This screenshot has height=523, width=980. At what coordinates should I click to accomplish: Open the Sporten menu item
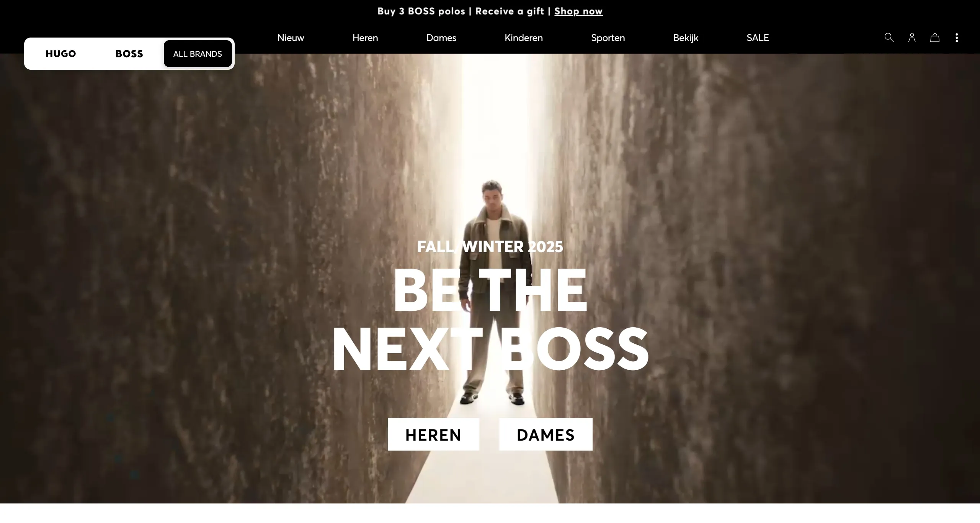tap(608, 38)
